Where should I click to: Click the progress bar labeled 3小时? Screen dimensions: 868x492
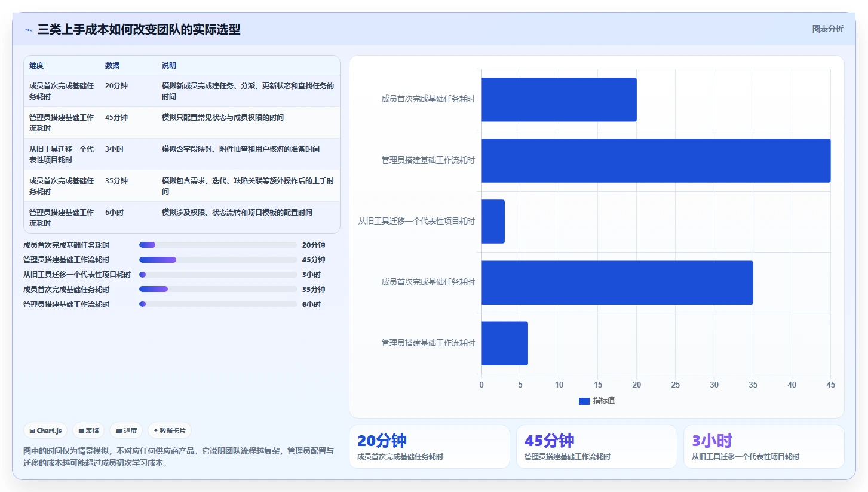point(218,275)
